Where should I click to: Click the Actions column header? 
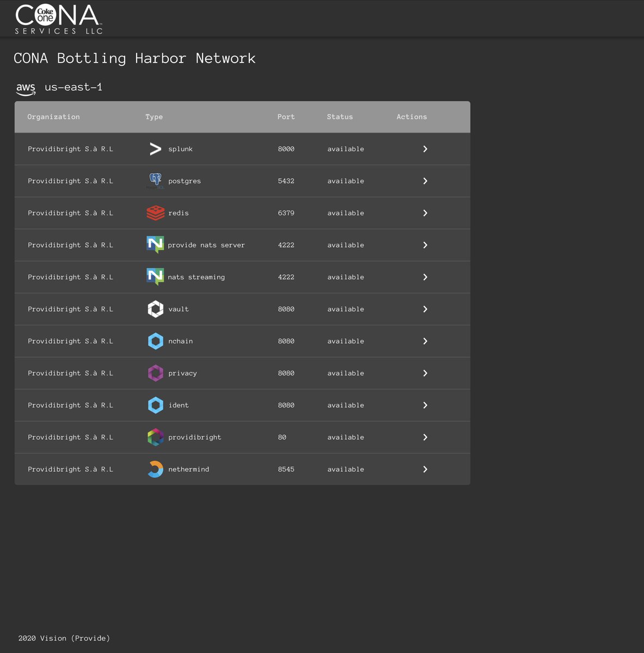pyautogui.click(x=412, y=117)
